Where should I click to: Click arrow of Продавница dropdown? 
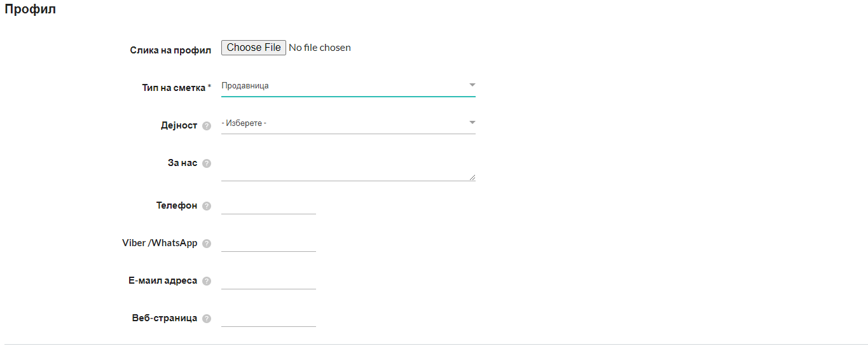coord(472,85)
